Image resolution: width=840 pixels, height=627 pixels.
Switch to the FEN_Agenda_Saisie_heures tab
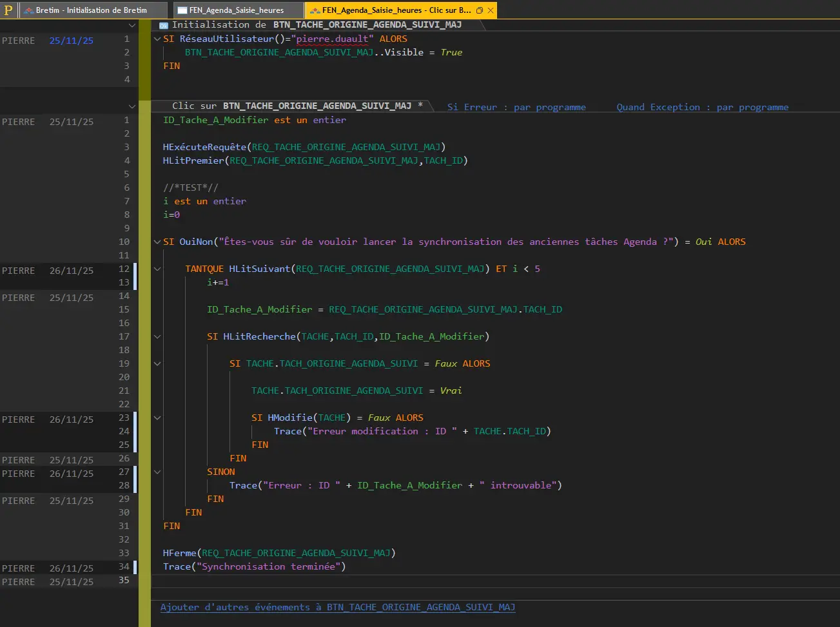click(239, 10)
